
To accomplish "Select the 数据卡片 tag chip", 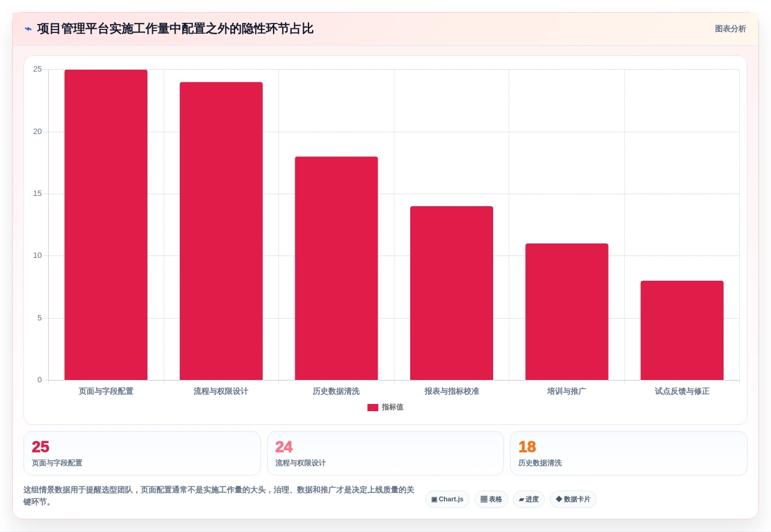I will pos(573,500).
